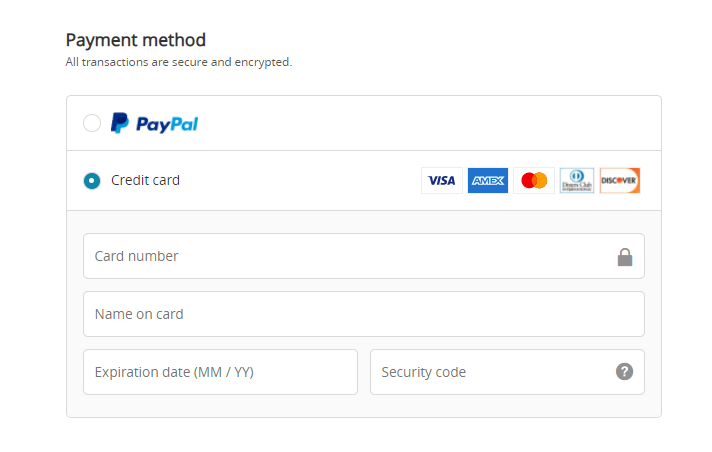Screen dimensions: 712x452
Task: Click the PayPal double-P symbol
Action: pyautogui.click(x=120, y=123)
